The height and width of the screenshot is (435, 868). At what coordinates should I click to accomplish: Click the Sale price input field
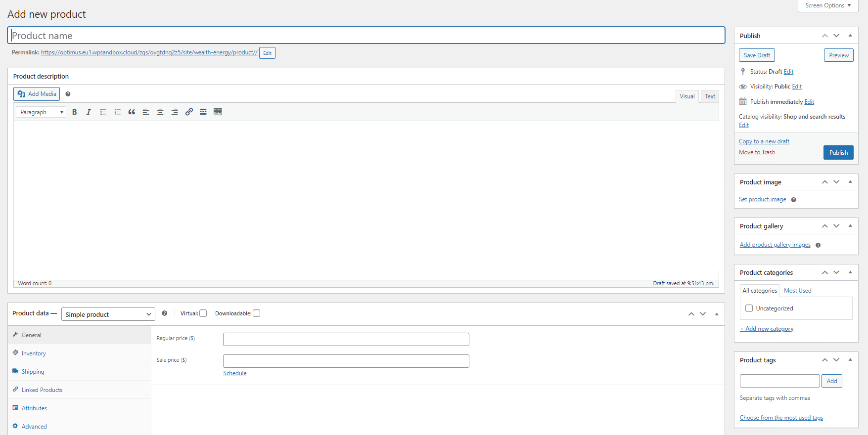pos(346,361)
